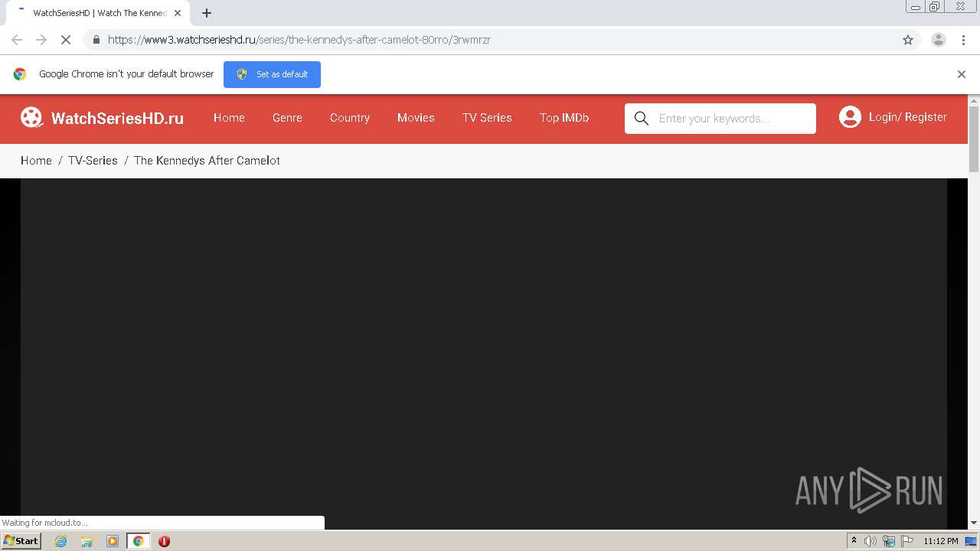Open the Genre menu

287,118
